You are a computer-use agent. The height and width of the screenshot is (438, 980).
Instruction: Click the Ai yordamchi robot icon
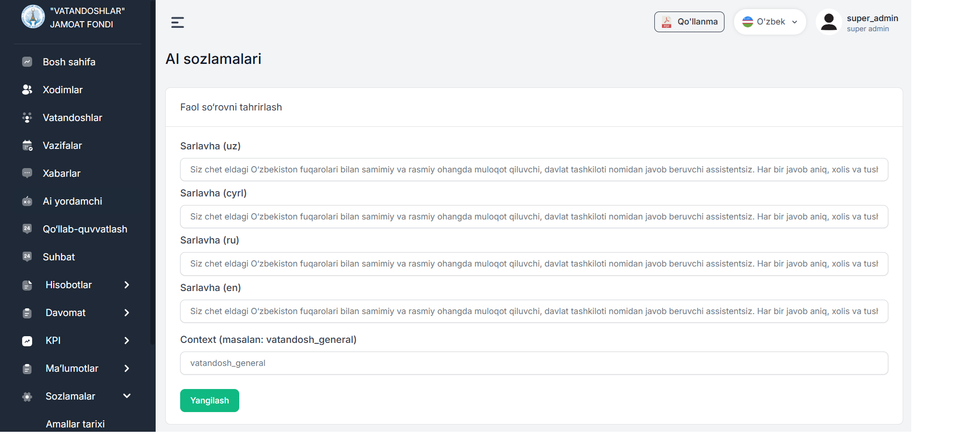tap(27, 201)
